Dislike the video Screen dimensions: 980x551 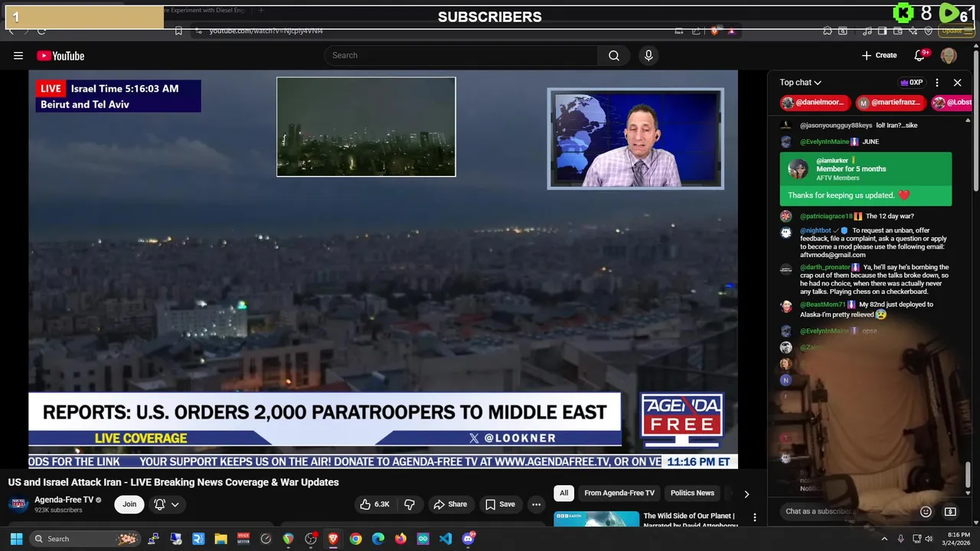pos(410,504)
